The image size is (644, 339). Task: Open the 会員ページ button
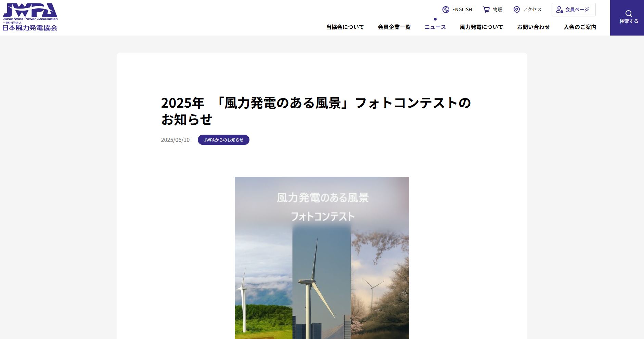point(574,10)
